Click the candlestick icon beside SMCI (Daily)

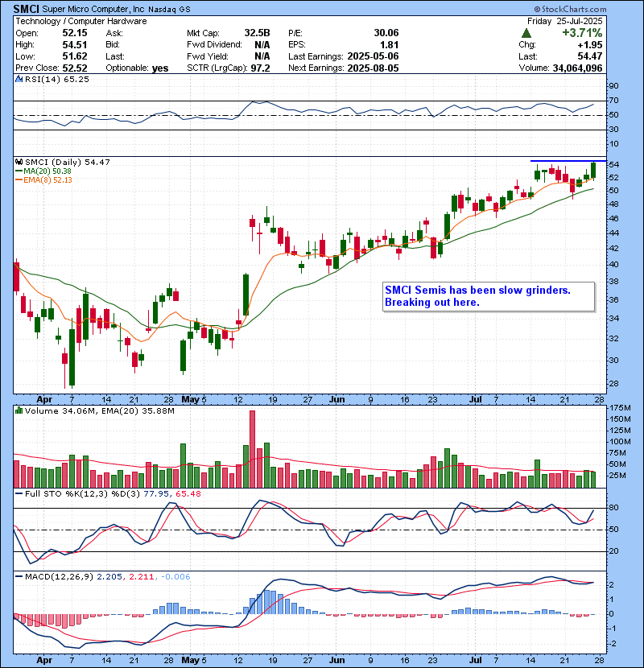[19, 163]
